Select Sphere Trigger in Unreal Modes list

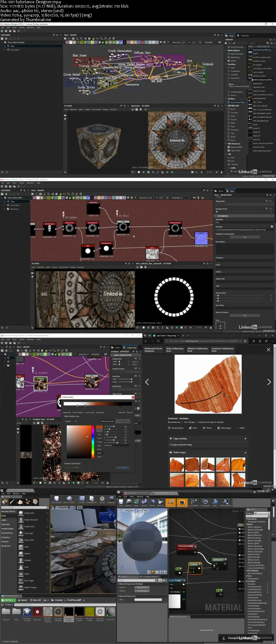pyautogui.click(x=33, y=587)
